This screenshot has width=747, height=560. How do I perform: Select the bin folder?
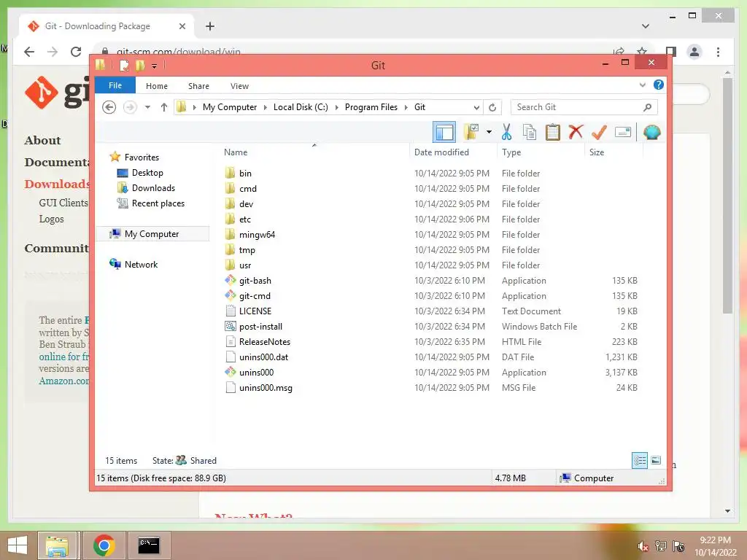pos(245,174)
